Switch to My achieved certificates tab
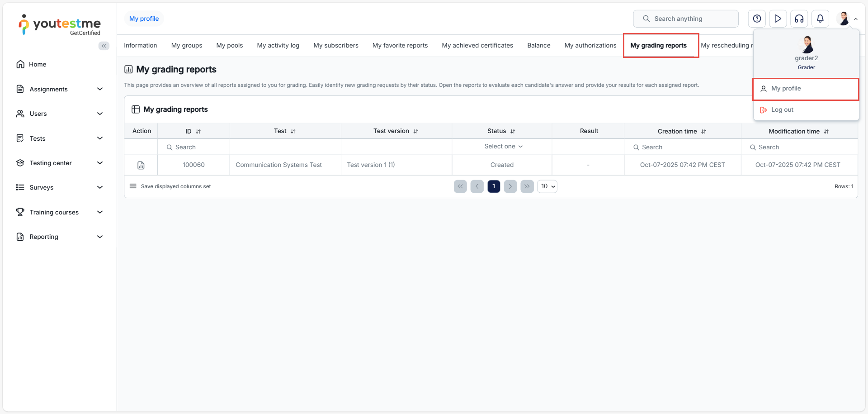The height and width of the screenshot is (414, 868). (x=477, y=45)
